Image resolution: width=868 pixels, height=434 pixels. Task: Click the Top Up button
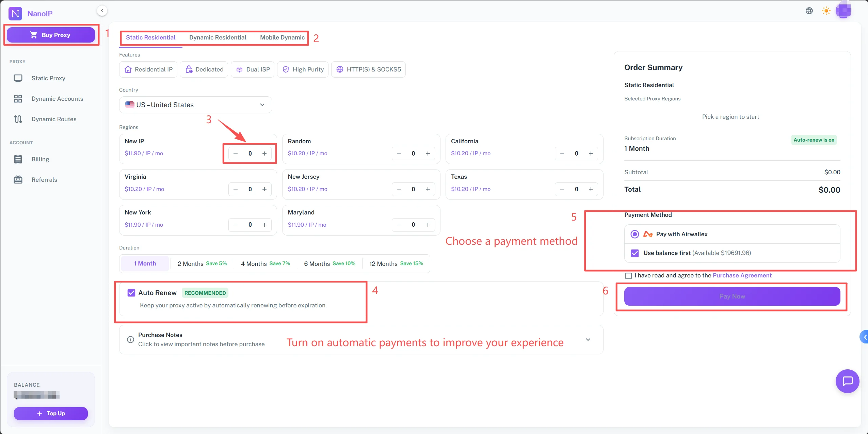point(51,414)
